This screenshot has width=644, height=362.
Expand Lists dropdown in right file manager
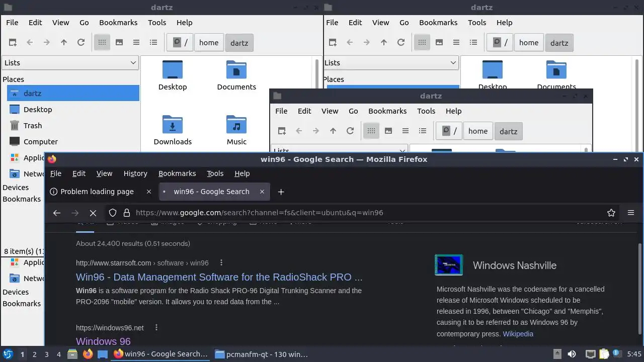click(x=390, y=63)
